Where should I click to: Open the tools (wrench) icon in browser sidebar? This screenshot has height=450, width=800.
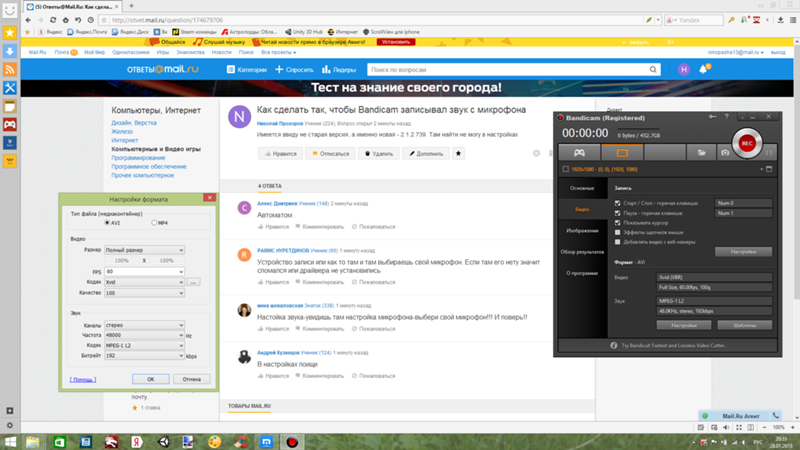click(10, 88)
